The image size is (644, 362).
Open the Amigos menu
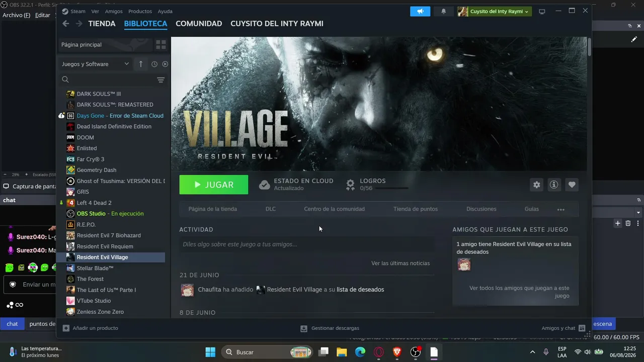click(114, 11)
